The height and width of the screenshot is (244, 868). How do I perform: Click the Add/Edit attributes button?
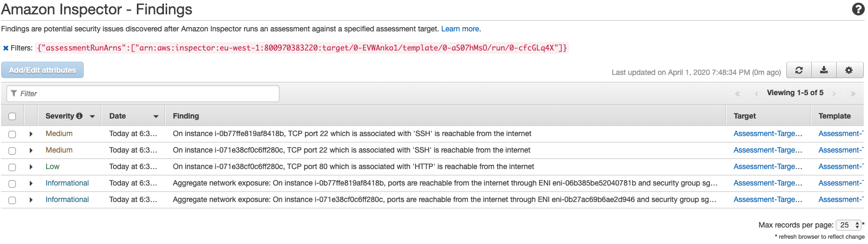coord(42,70)
